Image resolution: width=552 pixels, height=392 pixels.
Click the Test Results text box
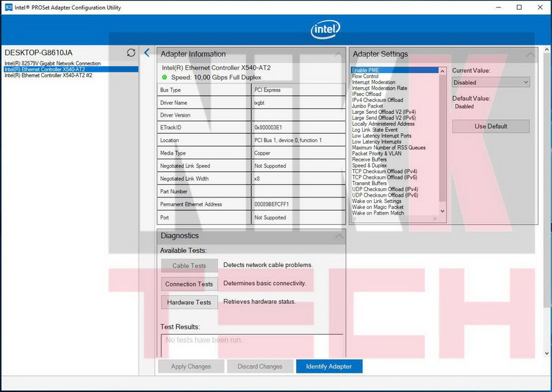click(x=252, y=345)
